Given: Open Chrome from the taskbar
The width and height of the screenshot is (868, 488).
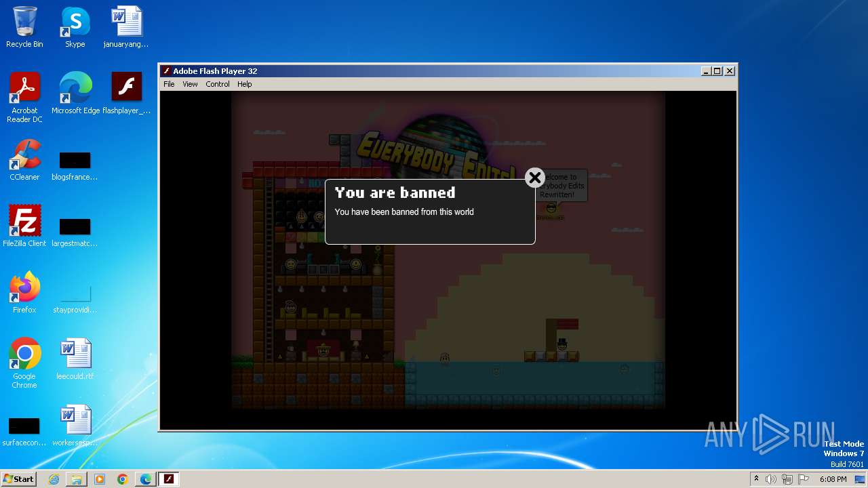Looking at the screenshot, I should click(123, 479).
